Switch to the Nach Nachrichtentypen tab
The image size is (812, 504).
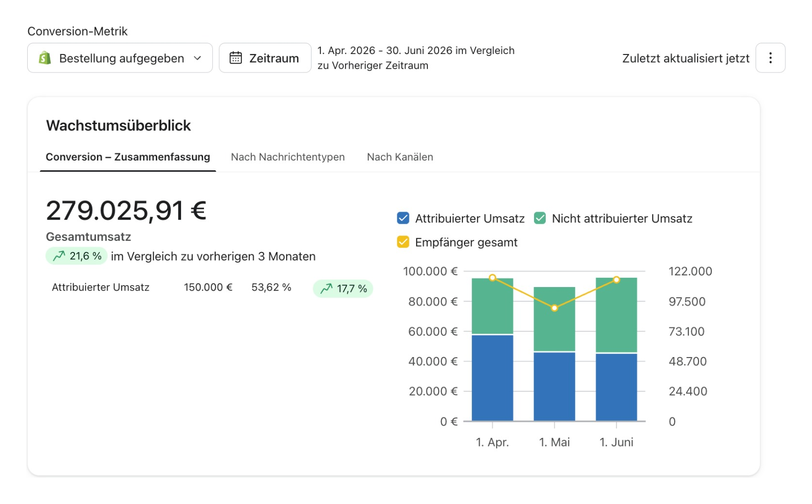[x=288, y=157]
